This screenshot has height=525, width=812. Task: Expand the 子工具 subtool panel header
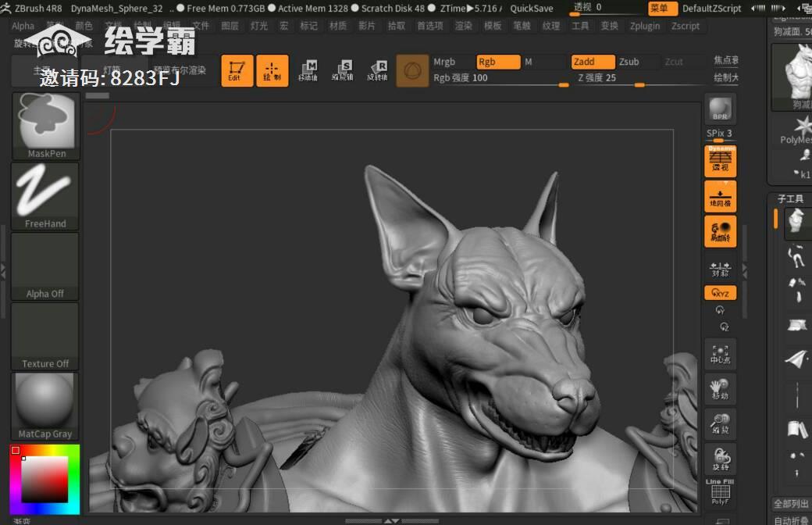point(790,199)
